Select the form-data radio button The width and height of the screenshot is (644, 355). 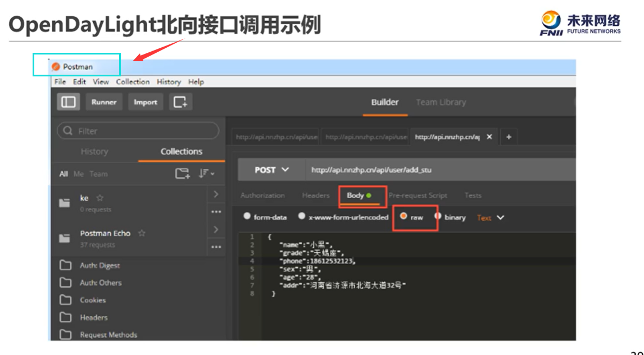(247, 216)
